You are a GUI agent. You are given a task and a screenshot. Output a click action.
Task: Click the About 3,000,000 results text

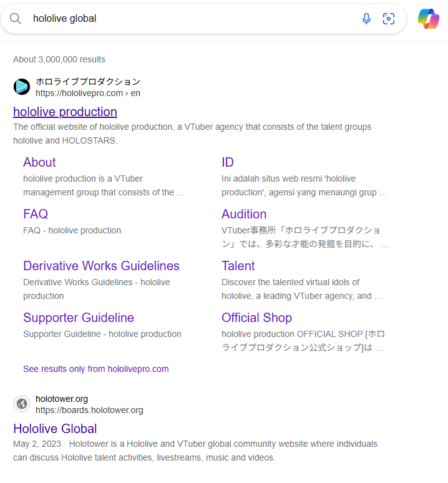[59, 59]
